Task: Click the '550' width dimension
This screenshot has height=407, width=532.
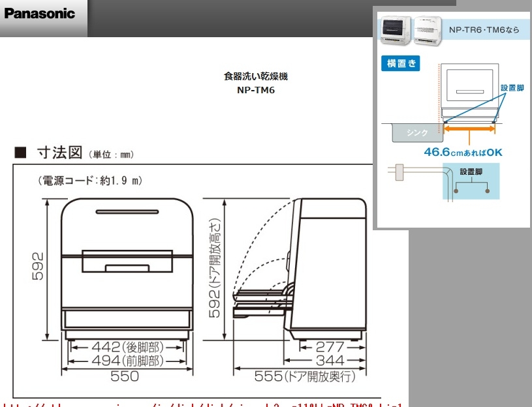Action: [125, 376]
